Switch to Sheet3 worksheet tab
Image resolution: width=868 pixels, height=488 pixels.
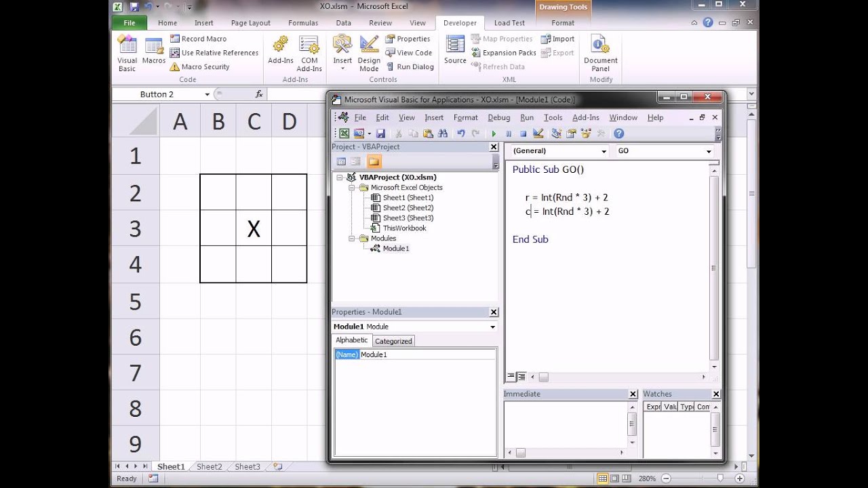[x=247, y=466]
